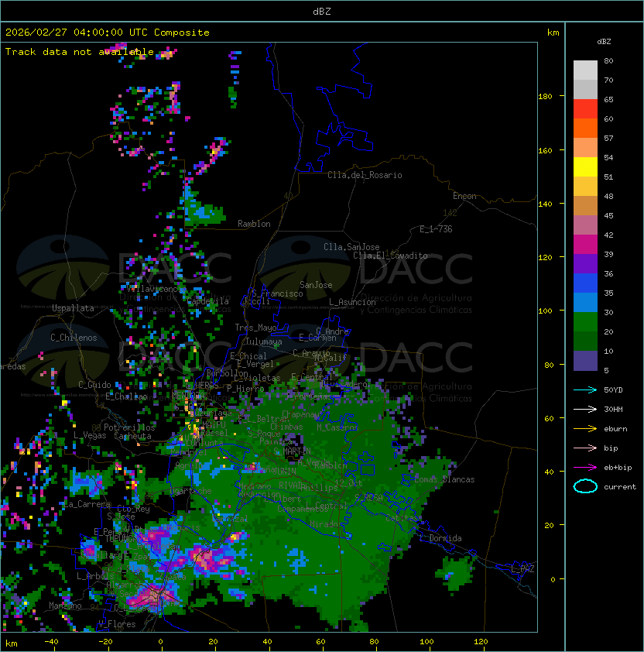Viewport: 644px width, 652px height.
Task: Click the '45' value on dBZ scale
Action: click(608, 215)
